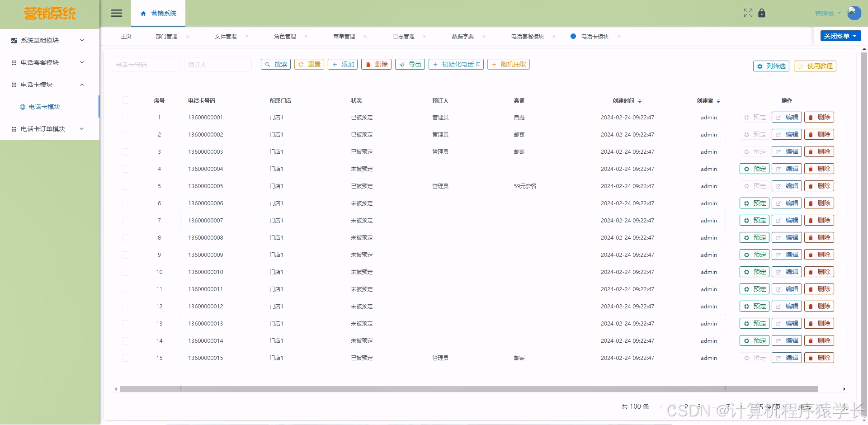Open the 列筛选 column filter

(771, 66)
